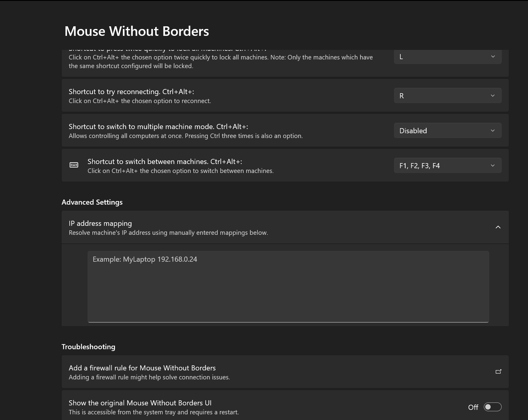
Task: Click the 'Shortcut to switch between machines' label
Action: click(x=165, y=162)
